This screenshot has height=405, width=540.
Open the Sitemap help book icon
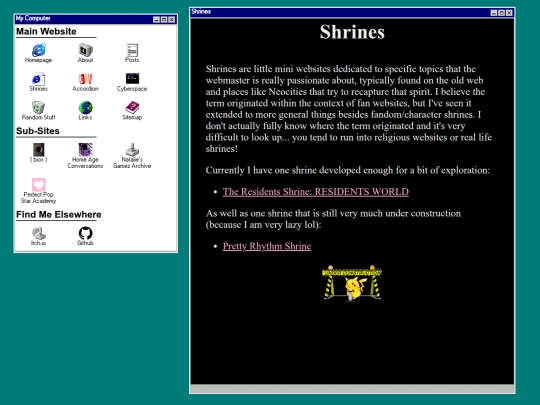(132, 111)
